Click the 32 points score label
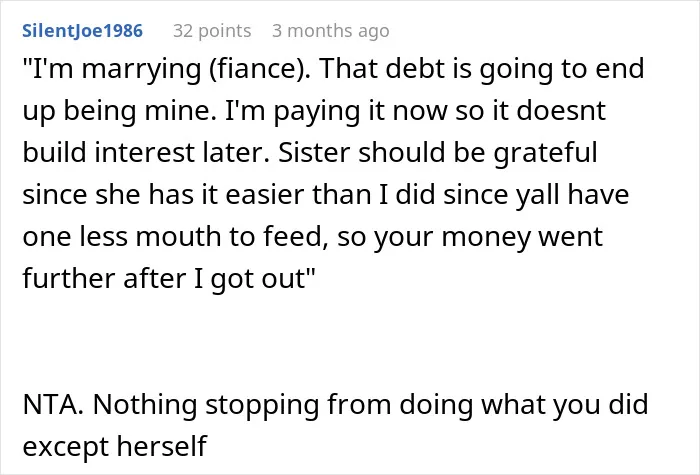 pos(212,31)
